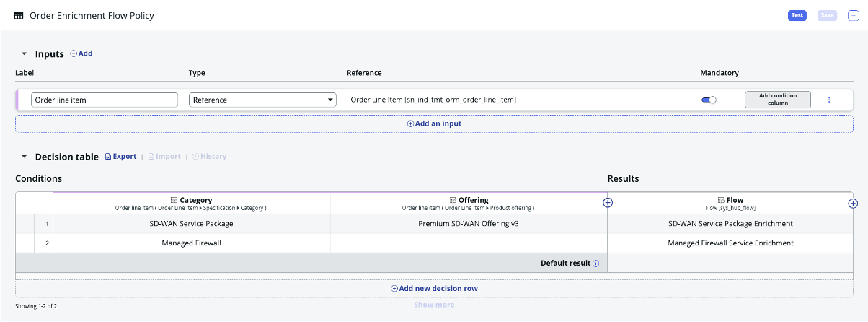The width and height of the screenshot is (868, 322).
Task: Select the Category column header
Action: [x=191, y=204]
